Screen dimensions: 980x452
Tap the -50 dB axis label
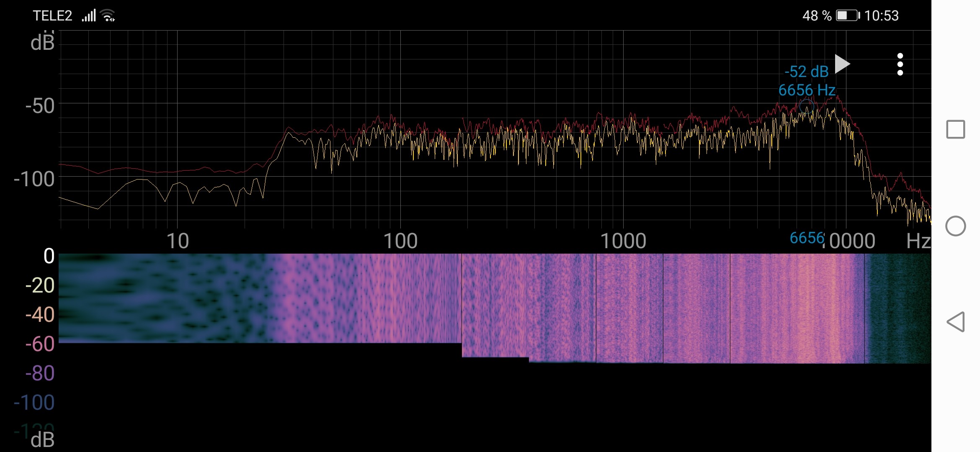point(40,105)
